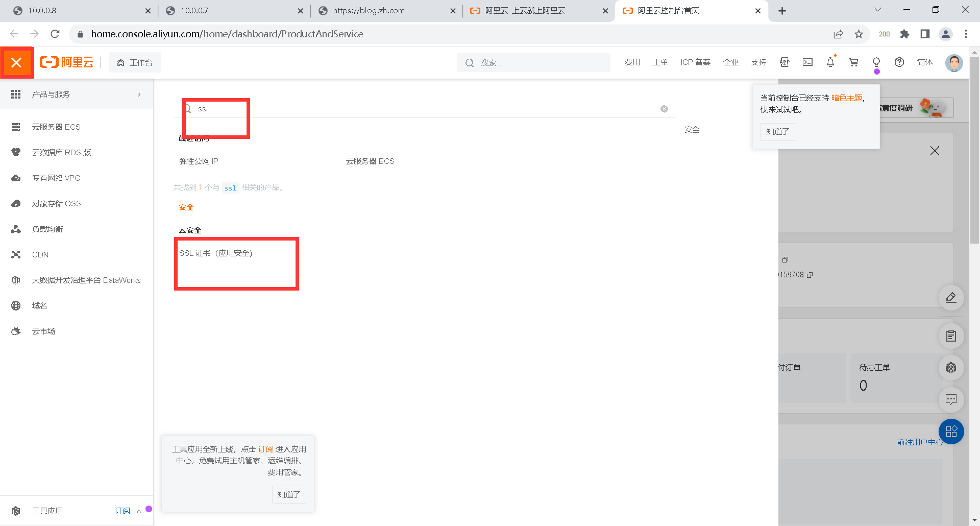This screenshot has height=526, width=980.
Task: Open the 工单 top menu
Action: pyautogui.click(x=660, y=62)
